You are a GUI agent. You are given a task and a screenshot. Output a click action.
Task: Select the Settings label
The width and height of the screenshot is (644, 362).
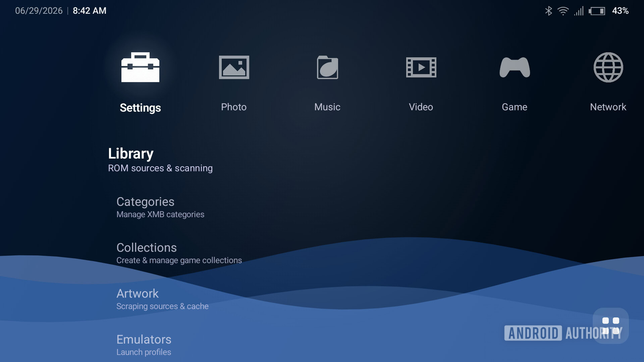[x=140, y=108]
